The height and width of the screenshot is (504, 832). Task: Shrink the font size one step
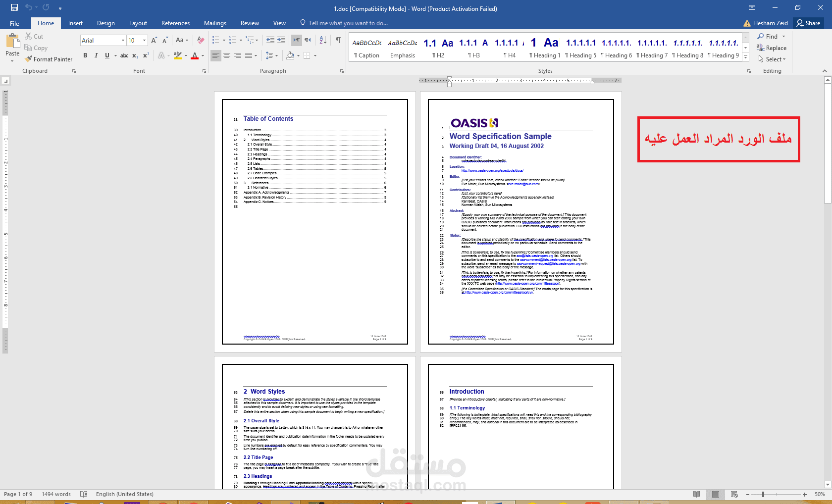click(x=165, y=40)
